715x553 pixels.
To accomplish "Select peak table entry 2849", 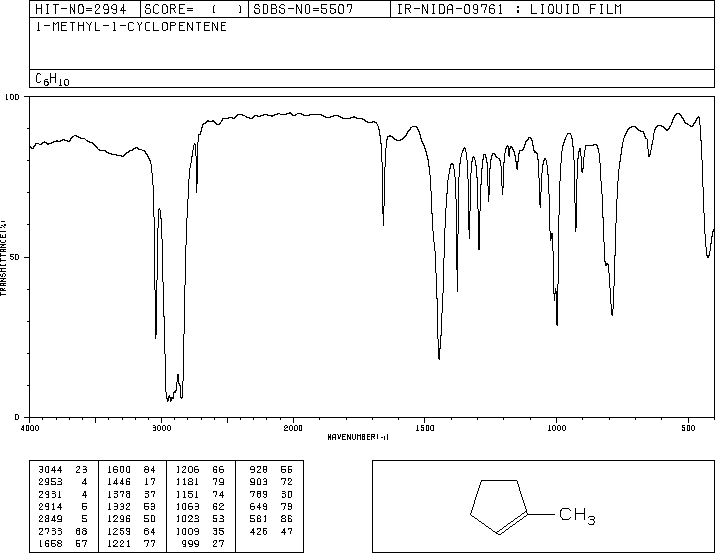I will click(62, 519).
